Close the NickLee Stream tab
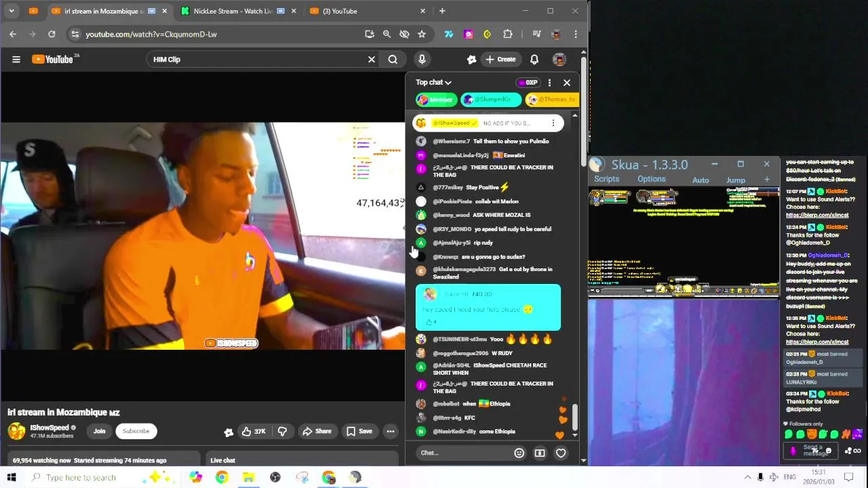Viewport: 868px width, 488px height. point(294,11)
